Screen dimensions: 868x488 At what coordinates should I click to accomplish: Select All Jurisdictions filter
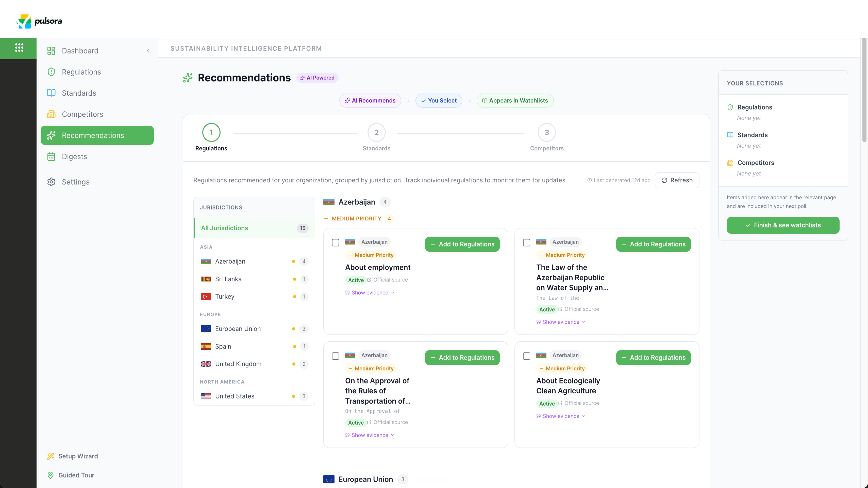pyautogui.click(x=254, y=228)
